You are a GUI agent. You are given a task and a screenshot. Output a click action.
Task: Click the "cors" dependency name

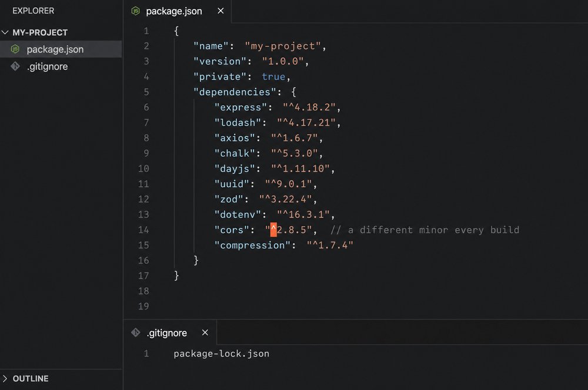click(x=232, y=230)
